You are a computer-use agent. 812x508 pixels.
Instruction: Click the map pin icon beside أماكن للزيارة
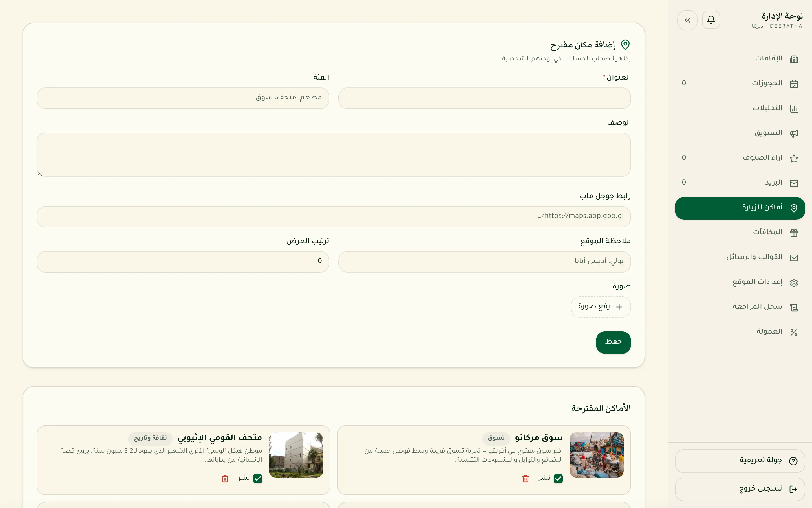794,208
